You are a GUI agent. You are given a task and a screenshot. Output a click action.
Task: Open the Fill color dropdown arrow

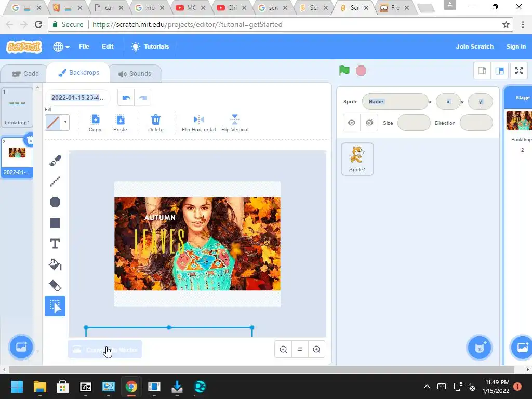(x=65, y=123)
